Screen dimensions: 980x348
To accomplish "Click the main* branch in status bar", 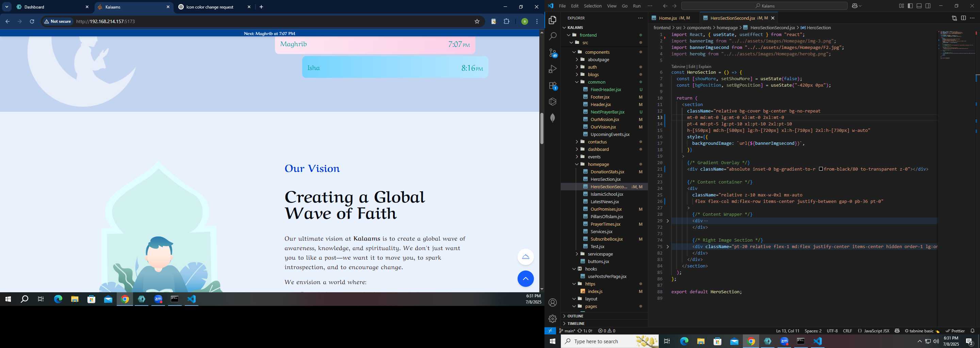I will click(x=567, y=331).
